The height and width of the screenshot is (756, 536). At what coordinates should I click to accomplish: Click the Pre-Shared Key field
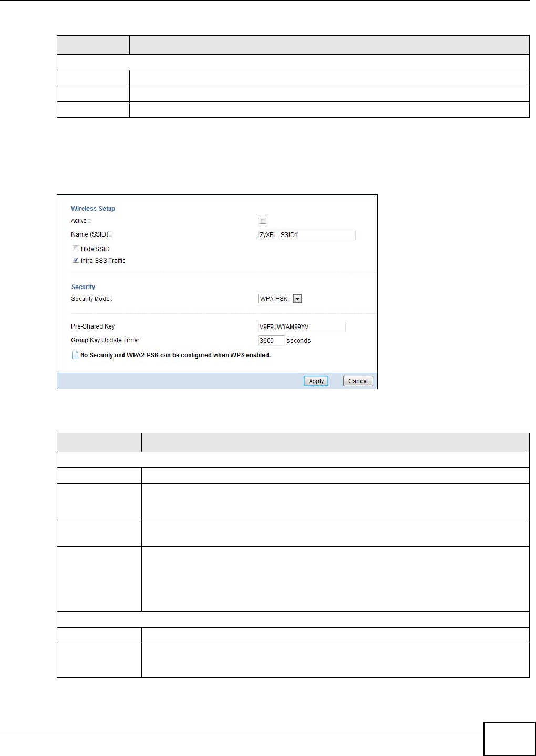point(302,327)
